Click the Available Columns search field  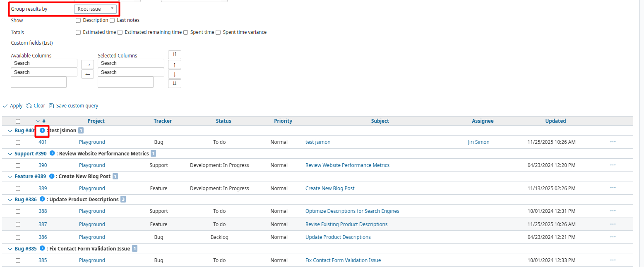point(44,63)
